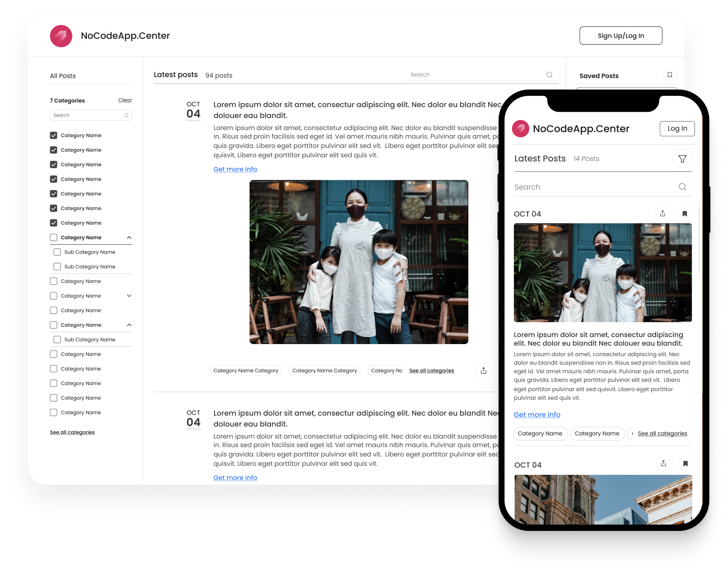Open the Saved Posts panel heading
The image size is (728, 571).
[599, 76]
